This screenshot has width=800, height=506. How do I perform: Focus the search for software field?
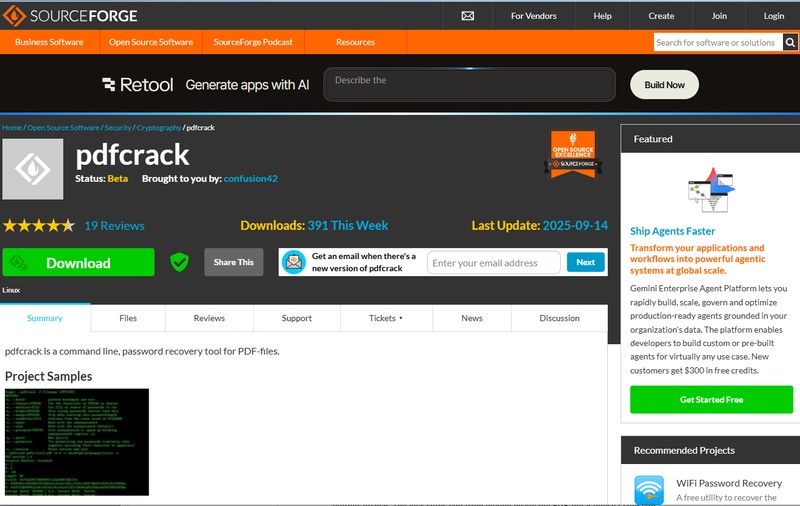point(718,42)
